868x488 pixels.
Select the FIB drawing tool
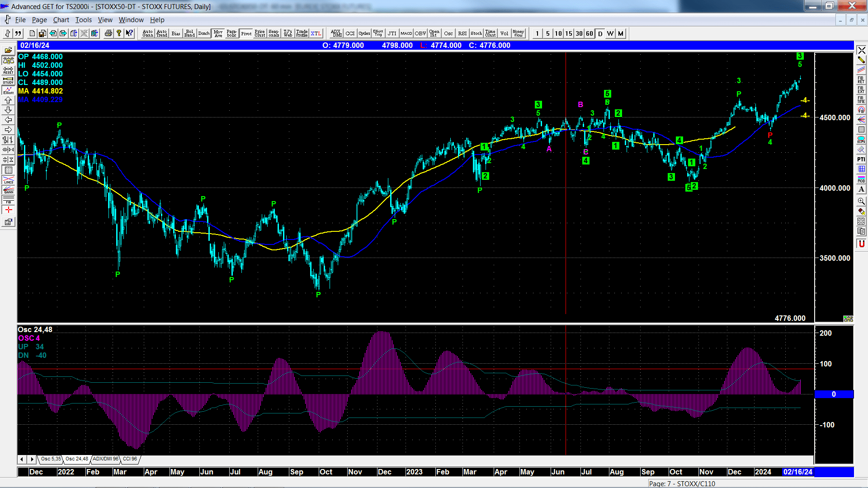[8, 200]
